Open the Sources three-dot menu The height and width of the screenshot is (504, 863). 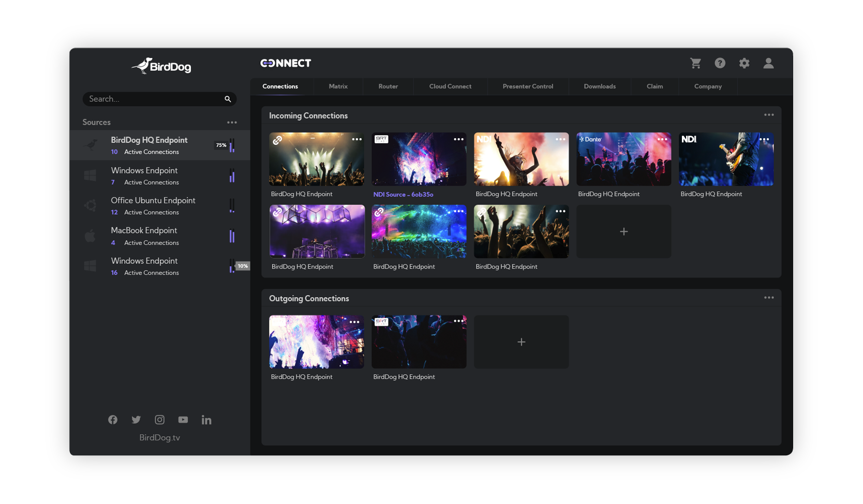click(232, 123)
